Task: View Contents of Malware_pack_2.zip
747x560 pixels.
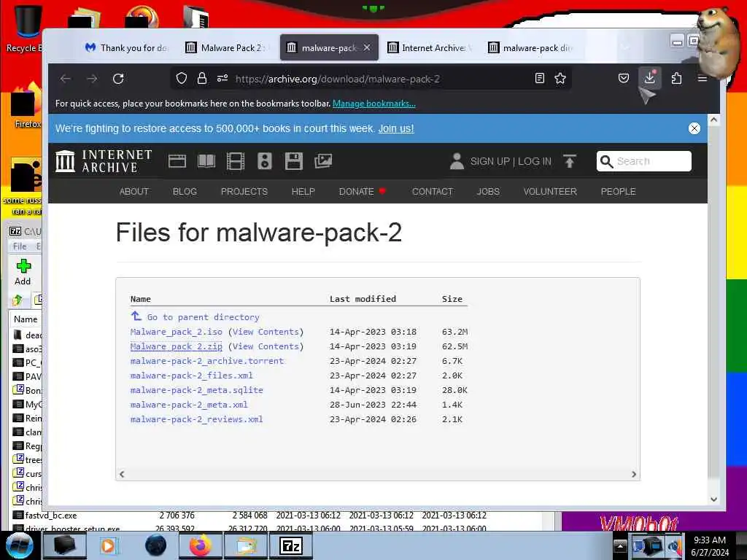Action: [266, 346]
